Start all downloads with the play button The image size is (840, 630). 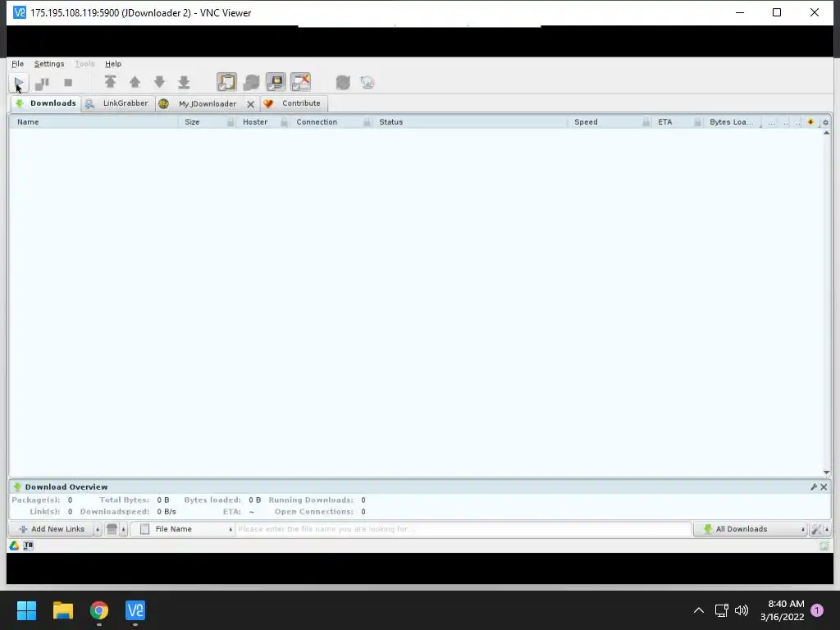(x=19, y=83)
